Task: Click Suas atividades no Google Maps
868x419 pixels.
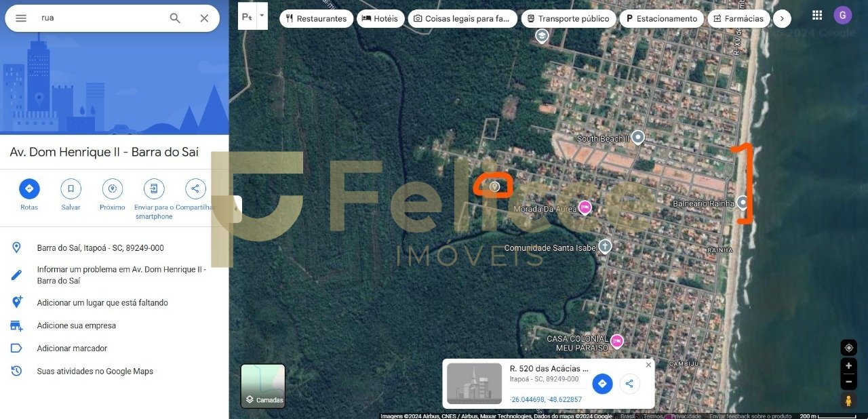Action: (95, 372)
